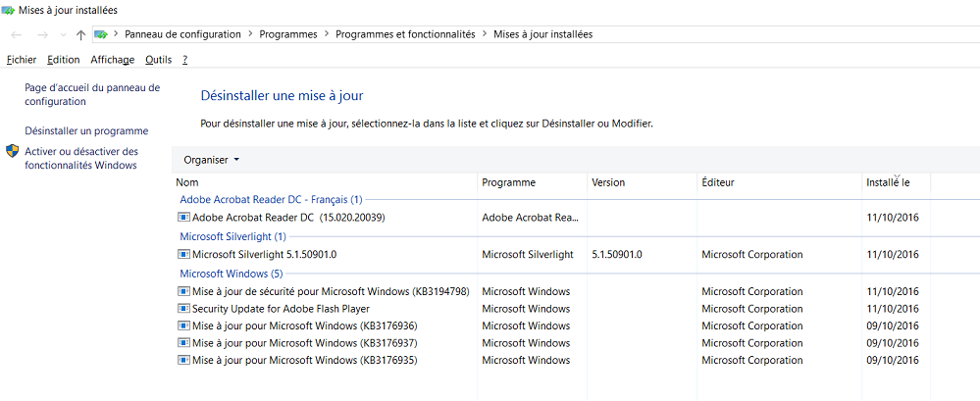This screenshot has height=401, width=980.
Task: Click Silverlight version cell 5.1.50901.0
Action: [x=617, y=254]
